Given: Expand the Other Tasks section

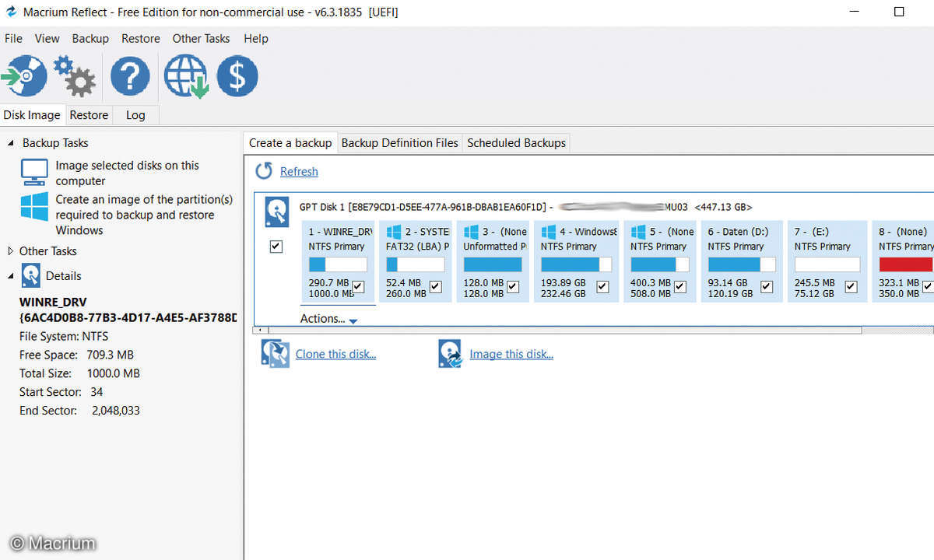Looking at the screenshot, I should tap(11, 251).
